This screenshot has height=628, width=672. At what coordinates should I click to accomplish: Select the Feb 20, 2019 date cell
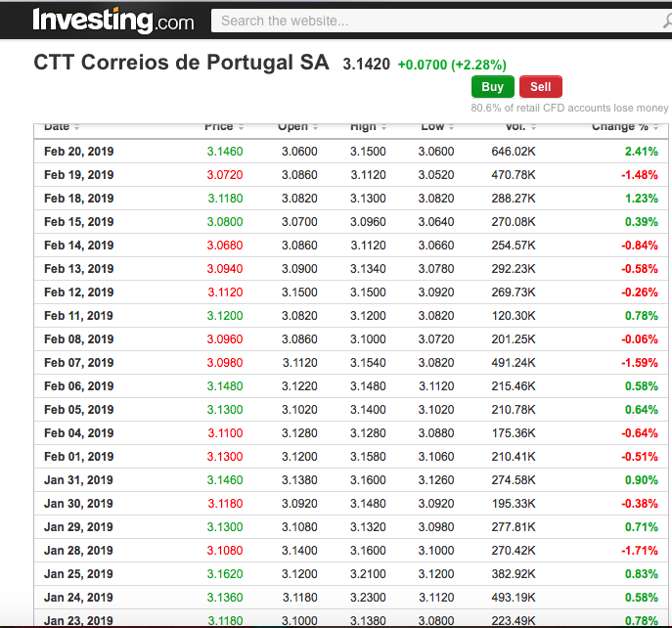pos(79,152)
